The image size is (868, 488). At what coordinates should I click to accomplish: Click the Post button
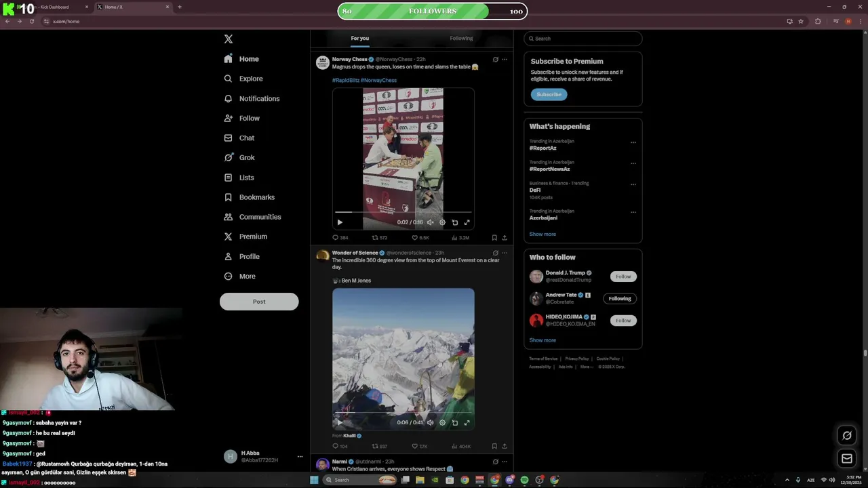259,302
